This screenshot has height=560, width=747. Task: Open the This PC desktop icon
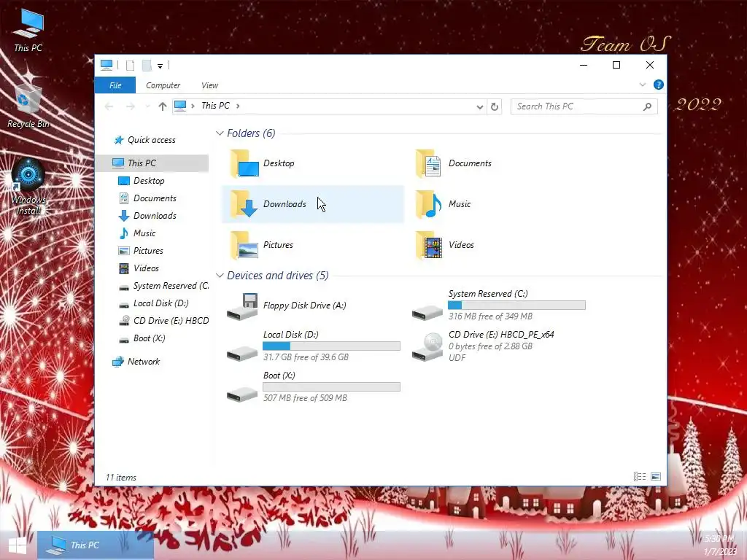(28, 30)
